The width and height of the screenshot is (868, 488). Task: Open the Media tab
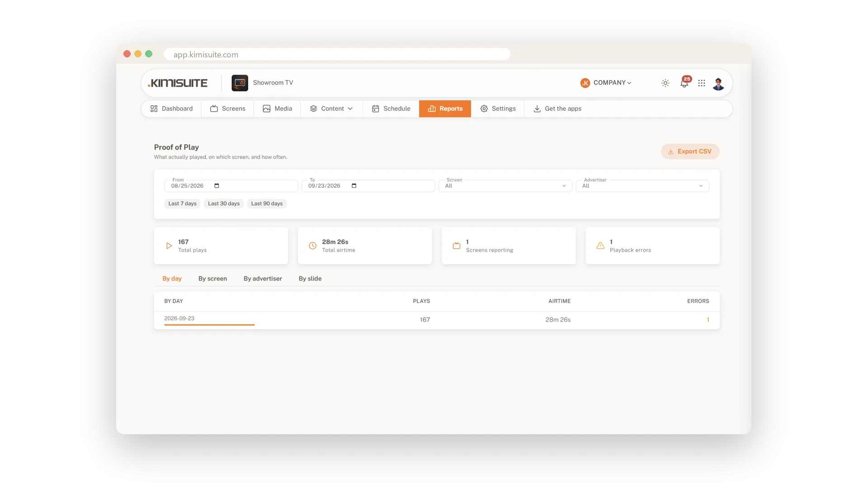[x=278, y=109]
